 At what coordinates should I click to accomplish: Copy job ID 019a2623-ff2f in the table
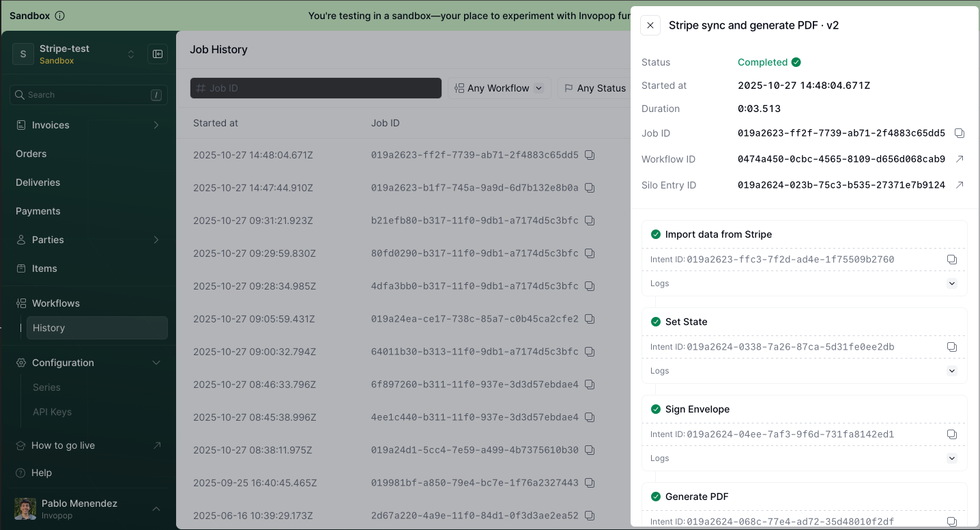coord(590,155)
